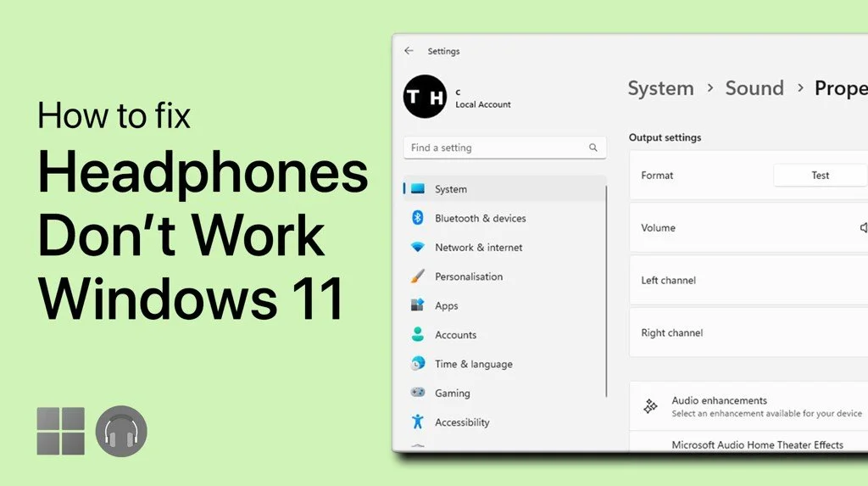The width and height of the screenshot is (868, 486).
Task: Click the Personalisation paintbrush icon
Action: (418, 276)
